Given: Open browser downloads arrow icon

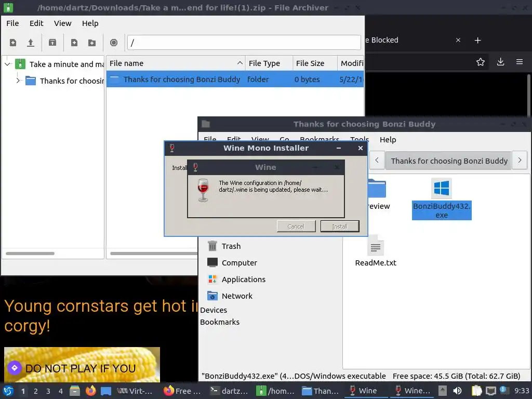Looking at the screenshot, I should click(x=500, y=62).
